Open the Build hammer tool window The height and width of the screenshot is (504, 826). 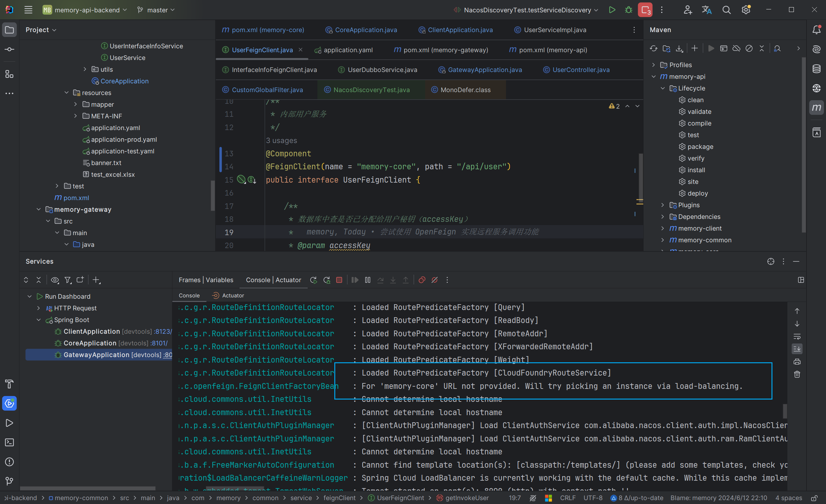coord(9,384)
